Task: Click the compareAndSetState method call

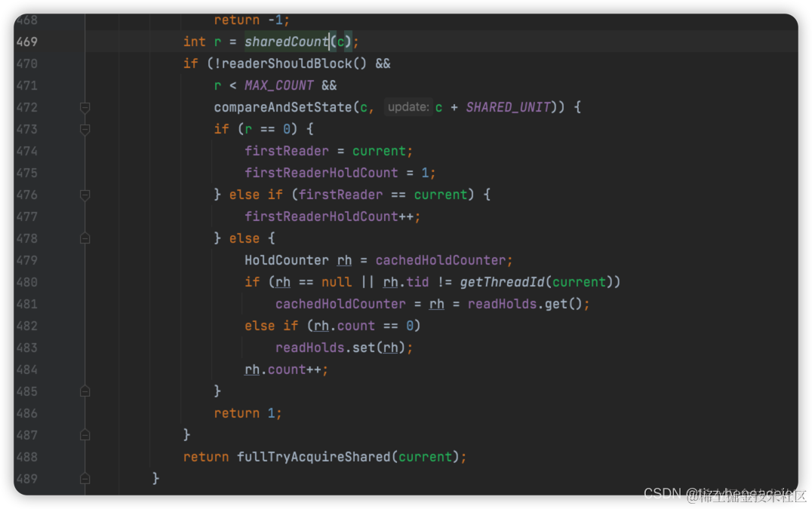Action: 283,108
